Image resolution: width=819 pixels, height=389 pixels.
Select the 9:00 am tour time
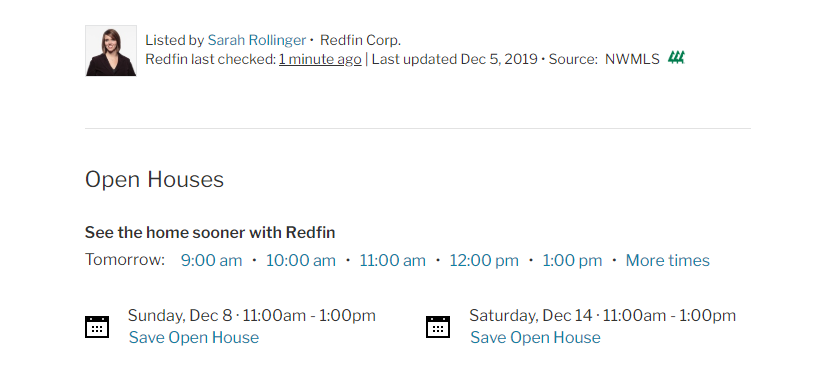tap(212, 260)
